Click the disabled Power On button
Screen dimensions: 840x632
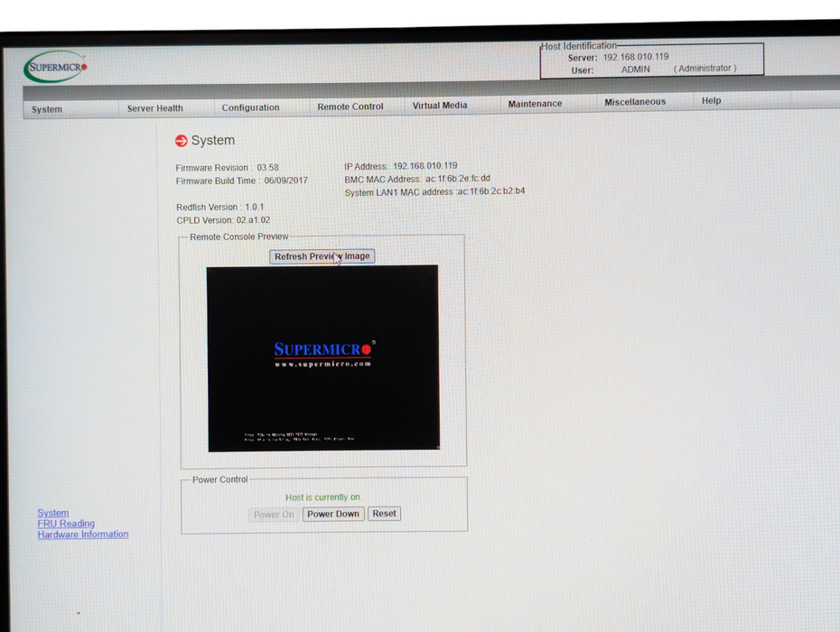coord(274,515)
